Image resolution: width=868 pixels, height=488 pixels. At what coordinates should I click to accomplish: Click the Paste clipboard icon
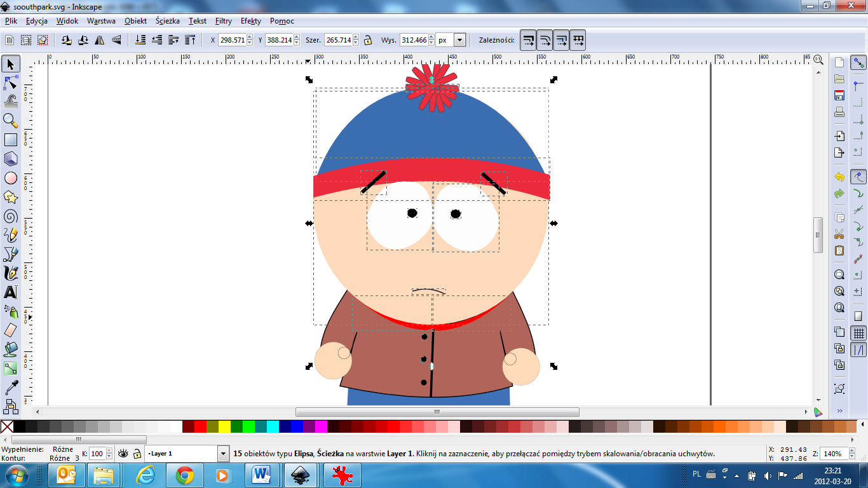coord(839,250)
